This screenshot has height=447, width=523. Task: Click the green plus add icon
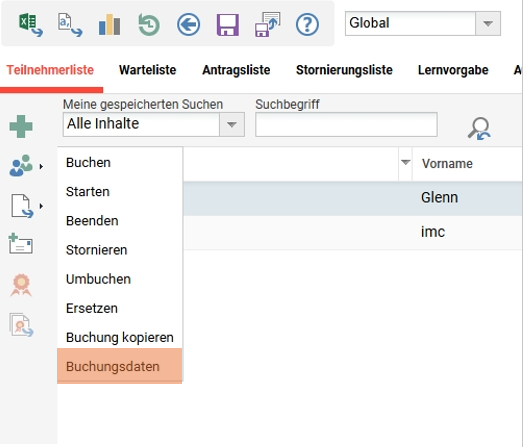tap(21, 126)
